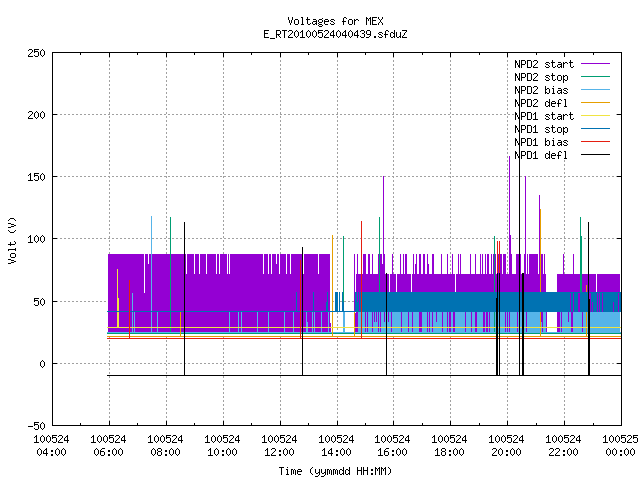Viewport: 640px width, 480px height.
Task: Click the 'NPD1 bias' legend label
Action: click(x=541, y=142)
